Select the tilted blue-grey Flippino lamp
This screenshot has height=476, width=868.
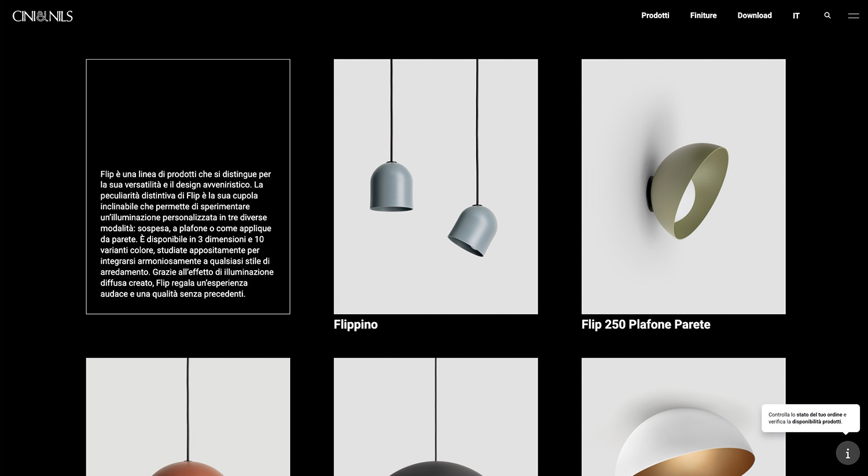click(473, 231)
